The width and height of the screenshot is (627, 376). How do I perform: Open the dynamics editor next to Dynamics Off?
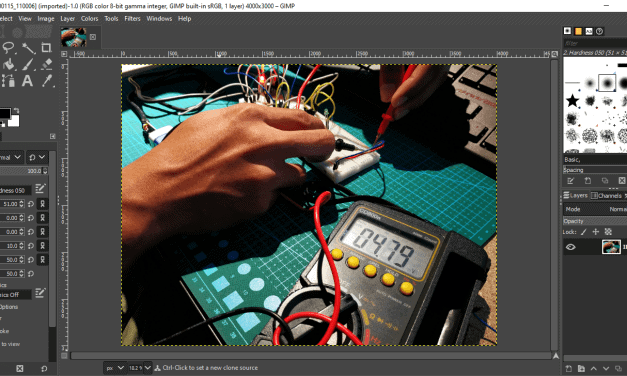click(x=40, y=293)
